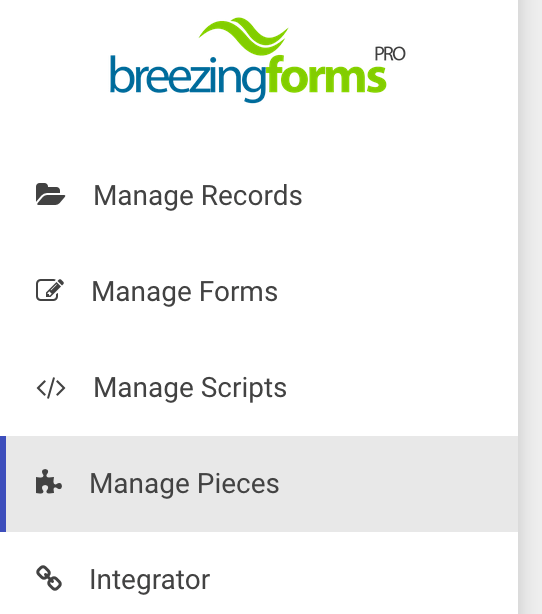This screenshot has height=614, width=542.
Task: Select the code brackets icon for Manage Scripts
Action: (51, 388)
